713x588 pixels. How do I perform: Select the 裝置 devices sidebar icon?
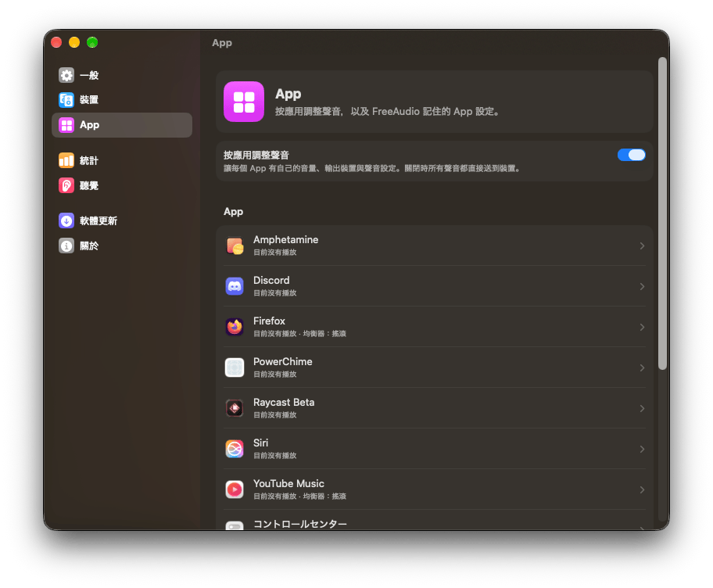(66, 99)
